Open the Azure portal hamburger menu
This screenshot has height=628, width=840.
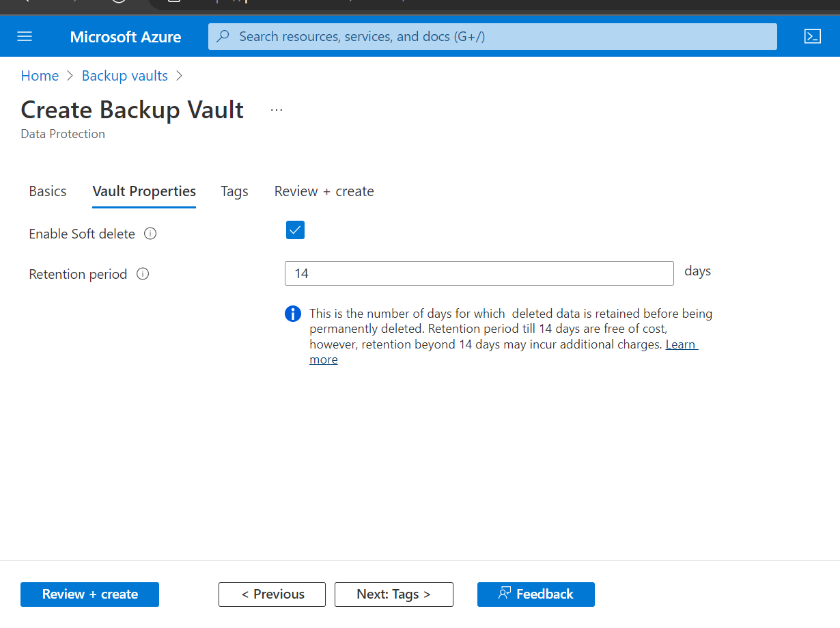25,36
